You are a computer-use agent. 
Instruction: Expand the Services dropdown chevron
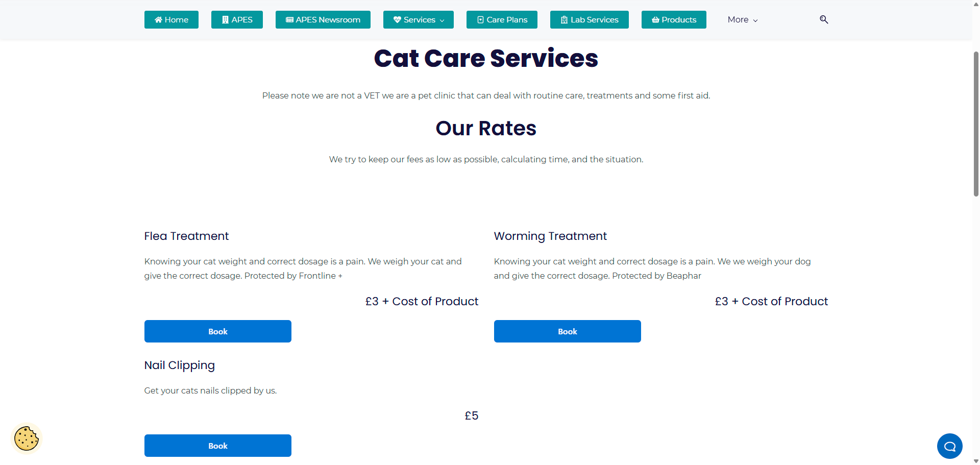pyautogui.click(x=442, y=20)
